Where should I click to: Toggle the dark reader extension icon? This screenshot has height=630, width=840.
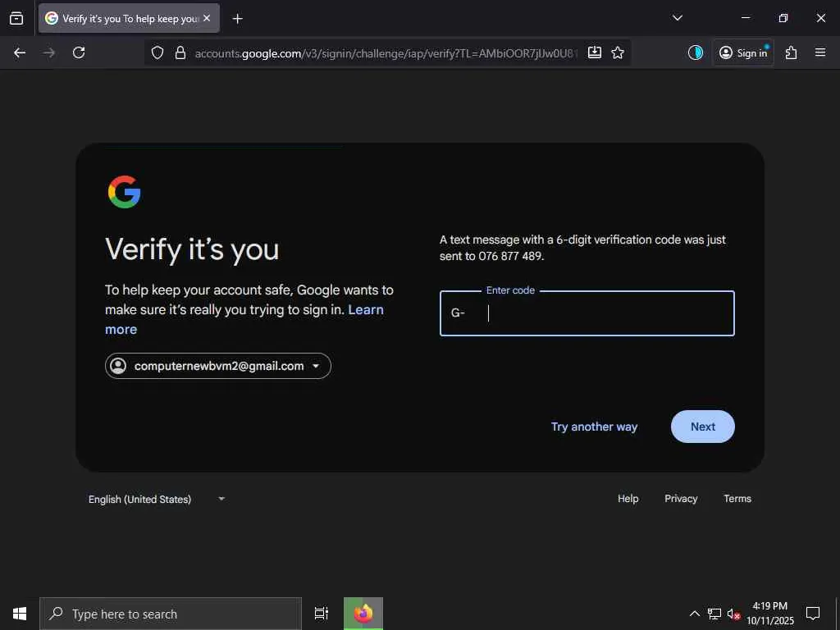[x=696, y=52]
